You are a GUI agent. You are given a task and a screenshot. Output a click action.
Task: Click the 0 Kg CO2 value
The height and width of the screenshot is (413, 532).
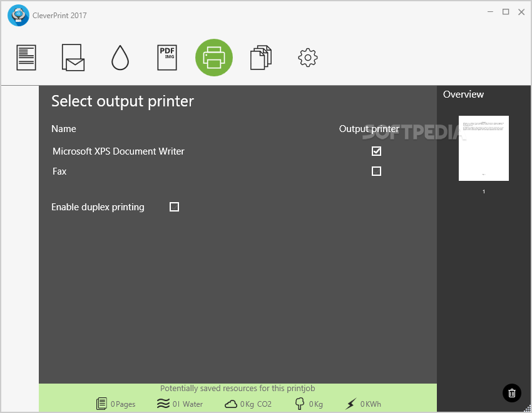[256, 404]
